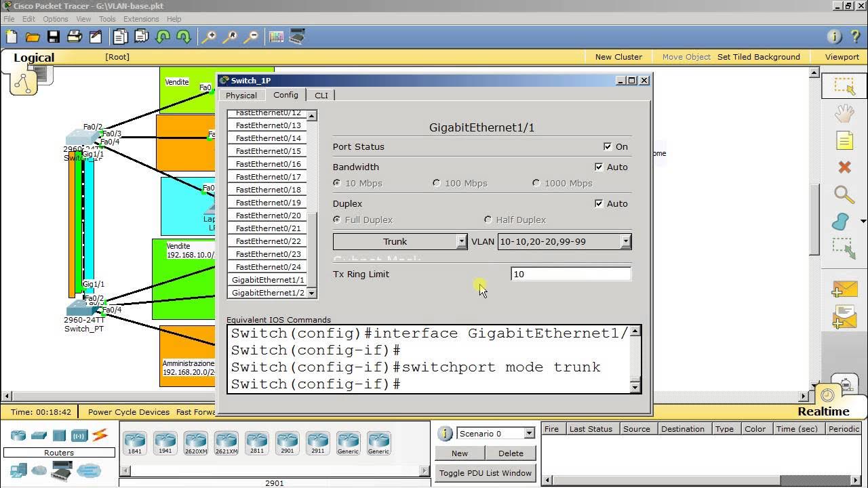This screenshot has height=488, width=868.
Task: Click the Tx Ring Limit input field
Action: tap(571, 274)
